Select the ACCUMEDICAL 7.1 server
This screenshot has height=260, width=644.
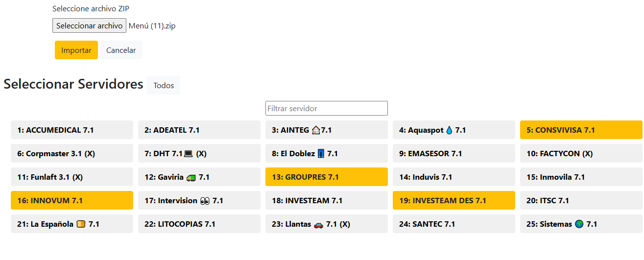pos(72,130)
